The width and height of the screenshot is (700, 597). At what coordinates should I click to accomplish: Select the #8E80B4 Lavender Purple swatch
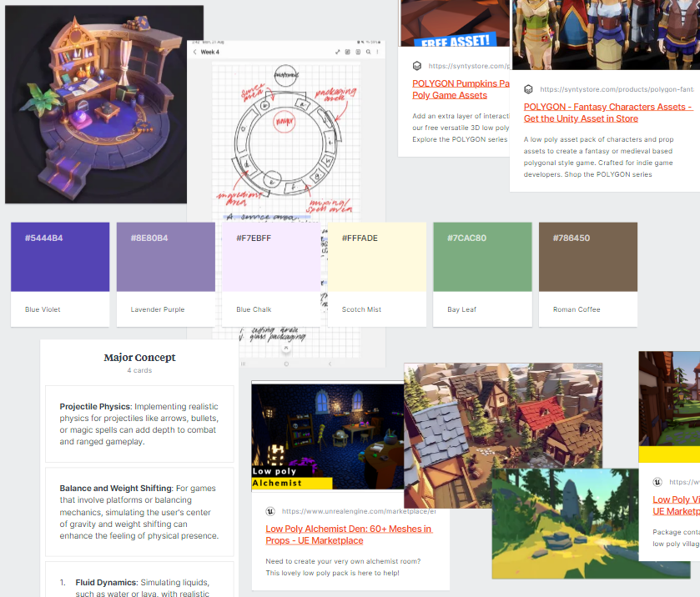(x=166, y=257)
